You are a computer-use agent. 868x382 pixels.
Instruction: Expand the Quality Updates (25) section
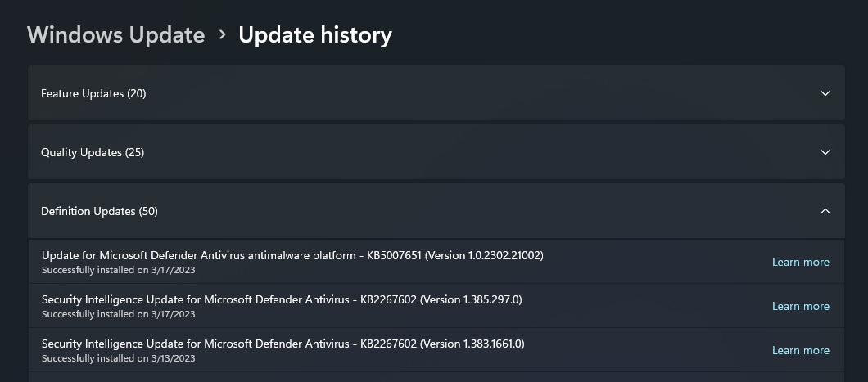coord(92,152)
